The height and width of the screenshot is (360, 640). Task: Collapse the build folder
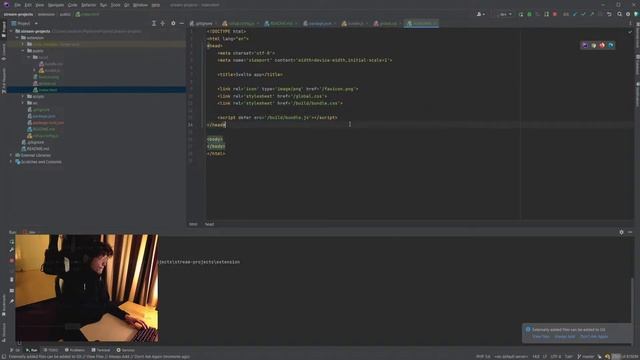[x=29, y=57]
